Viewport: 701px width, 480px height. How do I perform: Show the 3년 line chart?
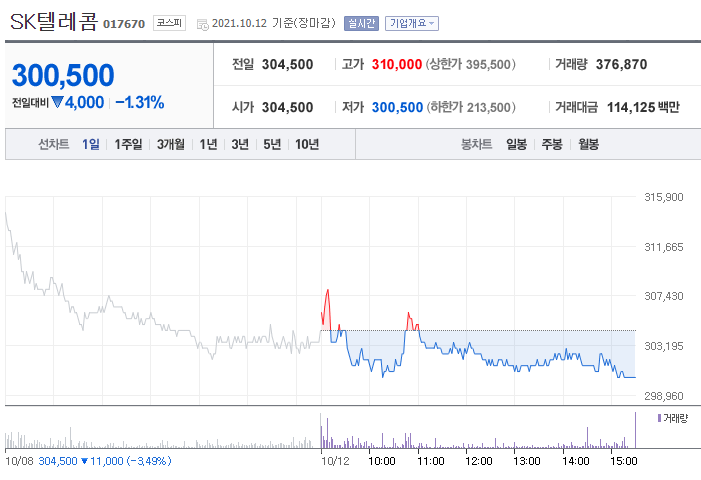coord(240,144)
